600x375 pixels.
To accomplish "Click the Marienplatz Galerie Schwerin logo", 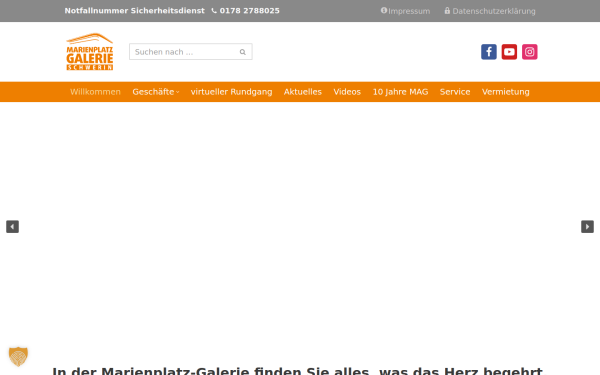I will point(90,52).
